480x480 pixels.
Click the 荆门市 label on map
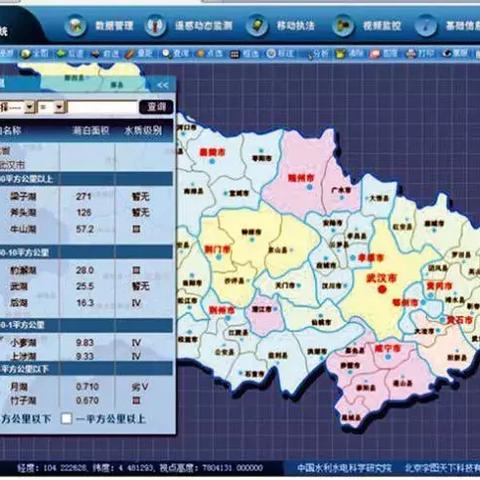[217, 249]
